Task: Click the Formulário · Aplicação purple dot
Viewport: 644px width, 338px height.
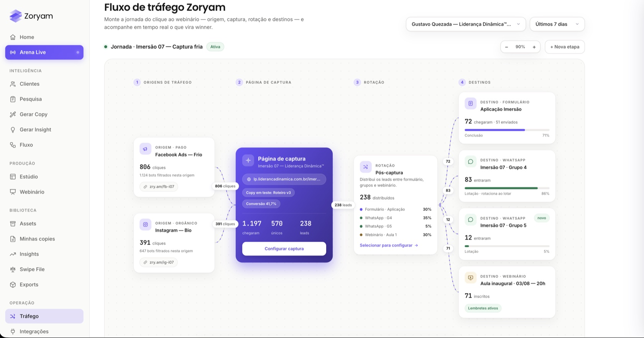Action: tap(361, 209)
